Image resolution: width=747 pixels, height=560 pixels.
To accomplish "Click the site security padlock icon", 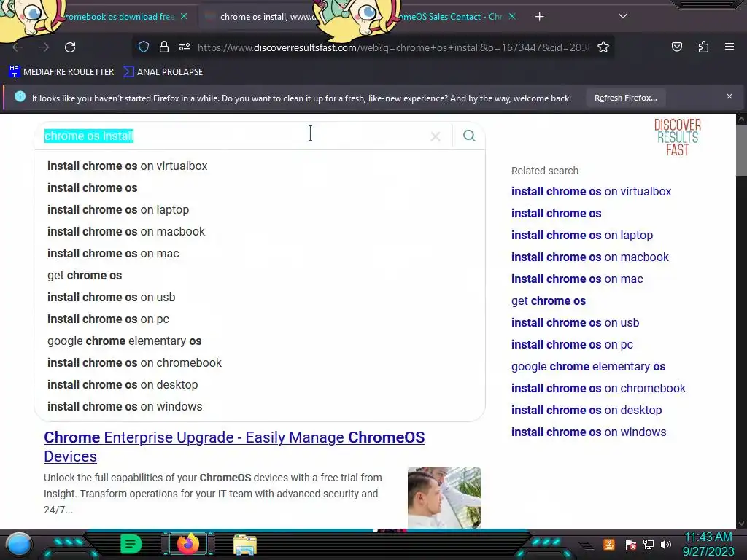I will [164, 47].
